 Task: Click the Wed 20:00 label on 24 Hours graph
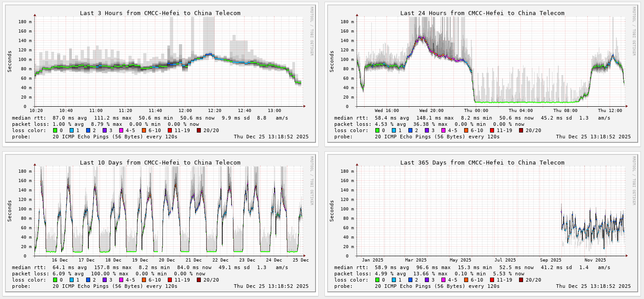[431, 111]
